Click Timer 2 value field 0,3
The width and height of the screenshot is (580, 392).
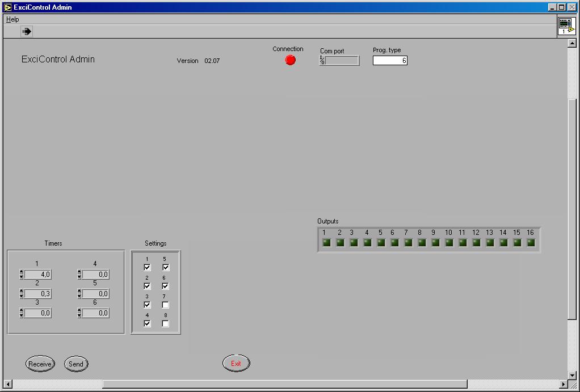tap(37, 294)
